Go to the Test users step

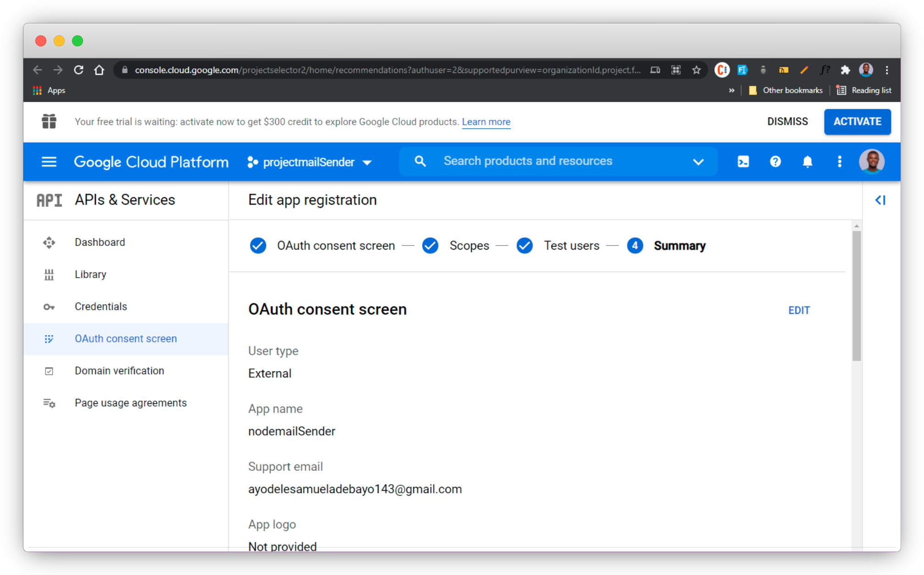pos(558,246)
